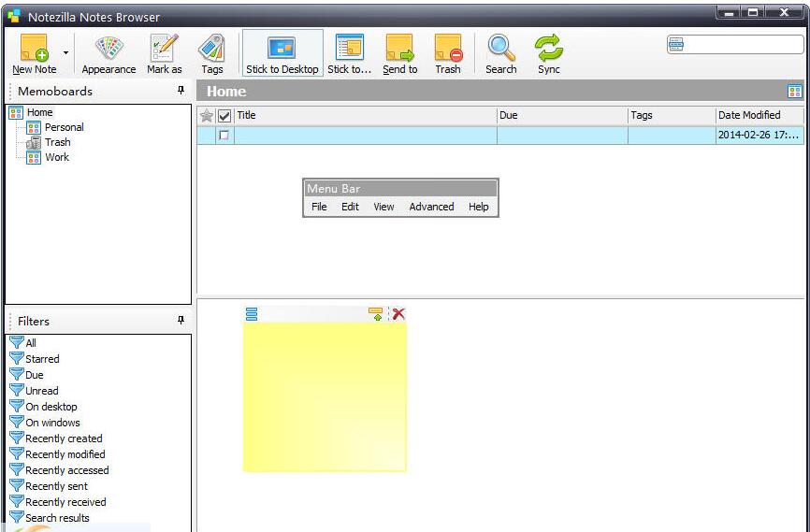The width and height of the screenshot is (810, 532).
Task: Click the memoboard view icon in Home header
Action: (x=794, y=92)
